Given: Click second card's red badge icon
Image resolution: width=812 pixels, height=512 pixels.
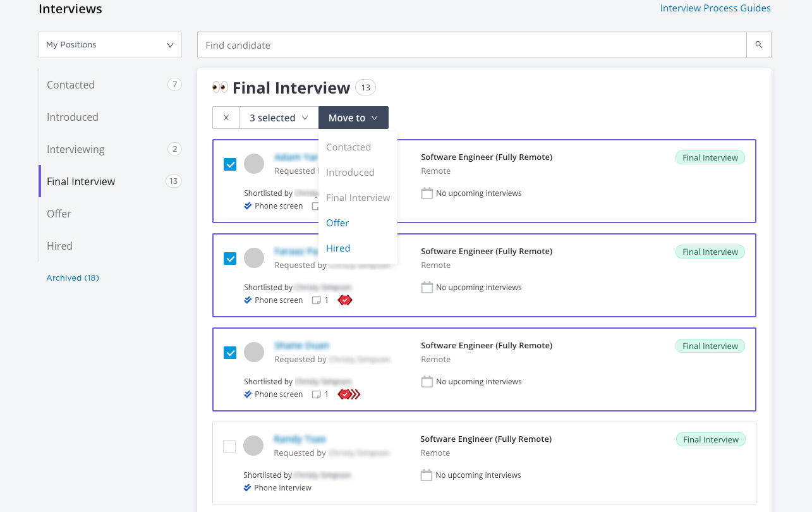Looking at the screenshot, I should [x=344, y=300].
